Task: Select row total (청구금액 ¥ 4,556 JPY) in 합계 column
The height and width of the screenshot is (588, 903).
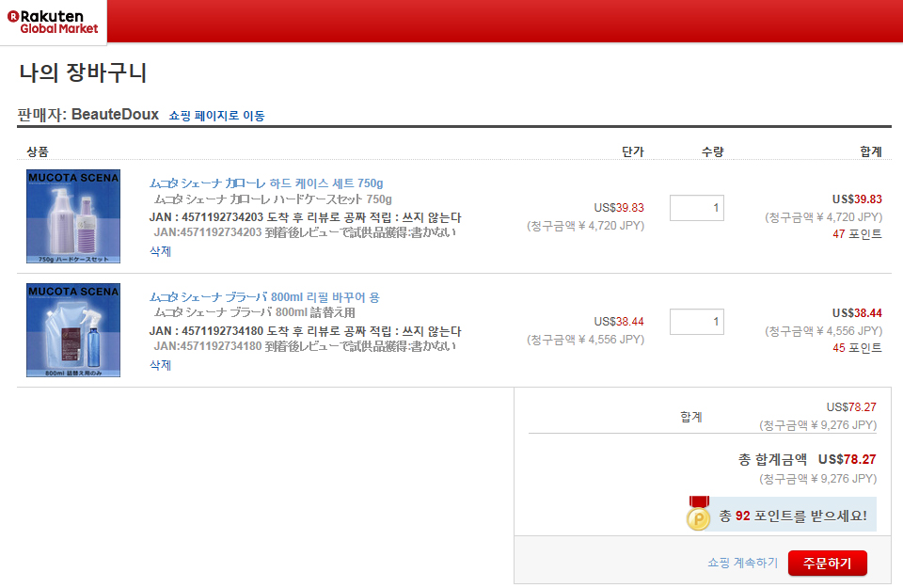Action: click(824, 331)
